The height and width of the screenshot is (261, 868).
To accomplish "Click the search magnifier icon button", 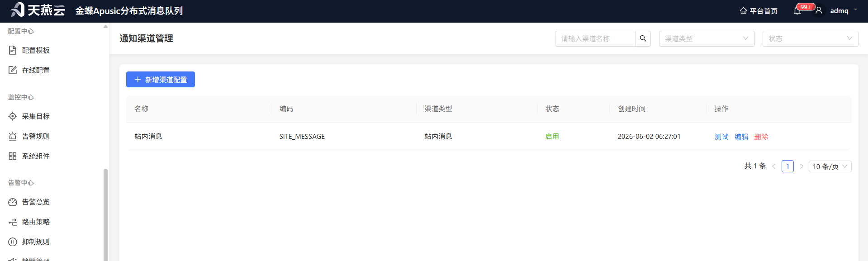I will click(643, 38).
